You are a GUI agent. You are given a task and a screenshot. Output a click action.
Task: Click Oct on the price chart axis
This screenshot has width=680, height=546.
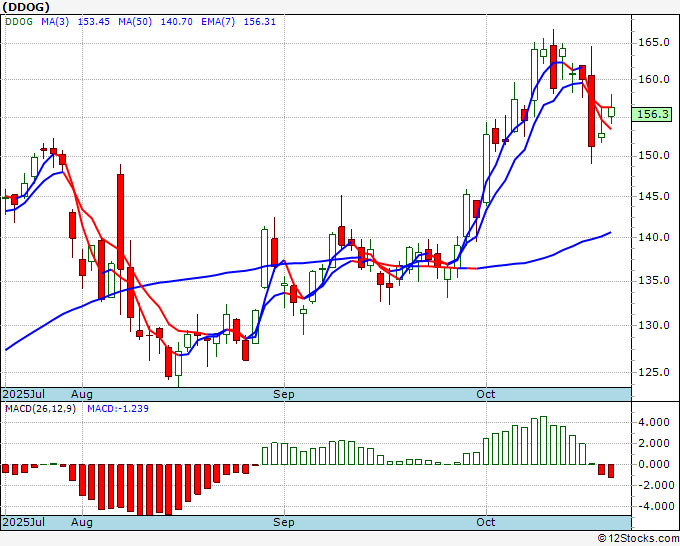[x=486, y=394]
